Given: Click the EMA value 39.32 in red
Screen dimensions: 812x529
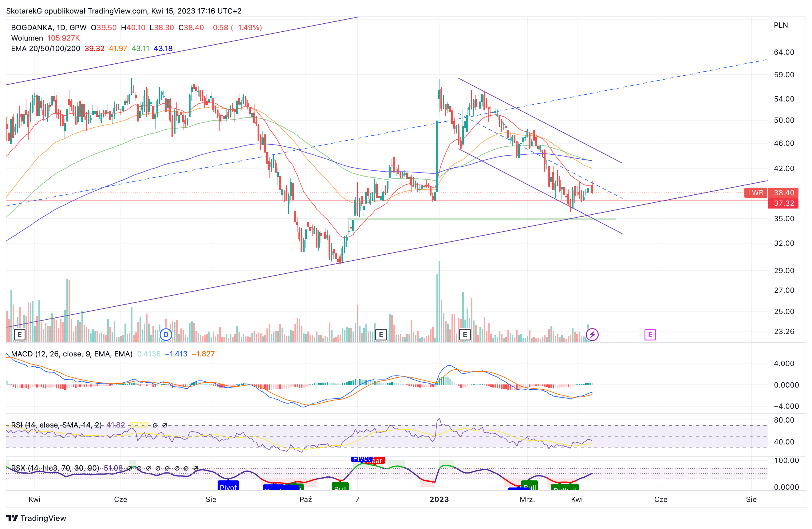Looking at the screenshot, I should [94, 49].
